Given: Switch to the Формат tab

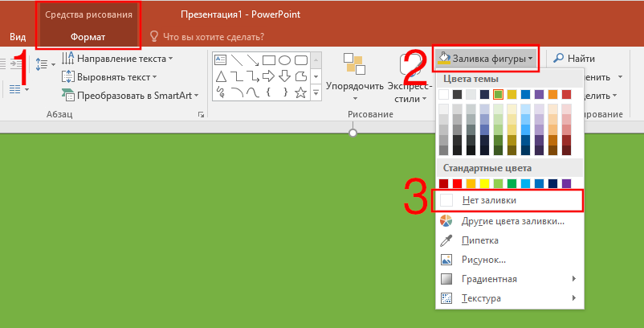Looking at the screenshot, I should [88, 37].
